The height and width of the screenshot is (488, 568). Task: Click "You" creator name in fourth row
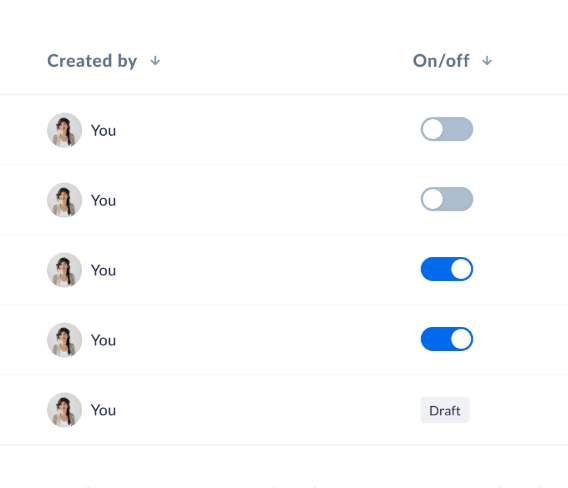tap(103, 340)
